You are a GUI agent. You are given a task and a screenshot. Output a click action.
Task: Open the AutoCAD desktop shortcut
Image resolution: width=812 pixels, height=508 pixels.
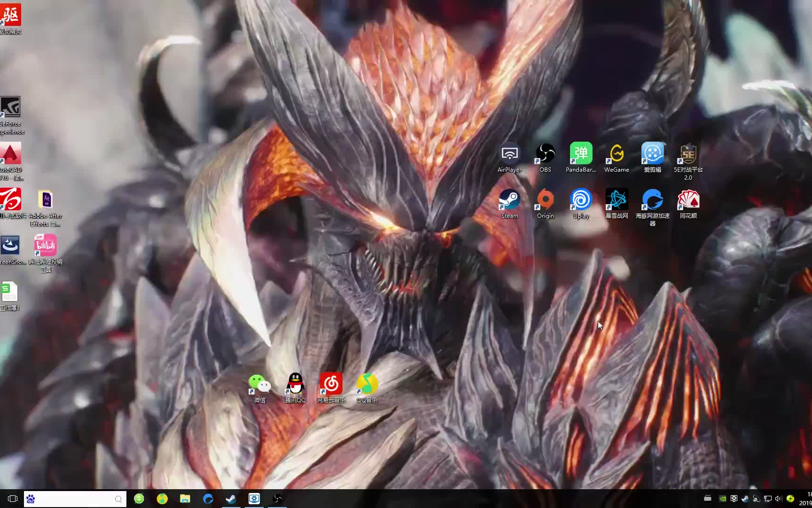(10, 161)
